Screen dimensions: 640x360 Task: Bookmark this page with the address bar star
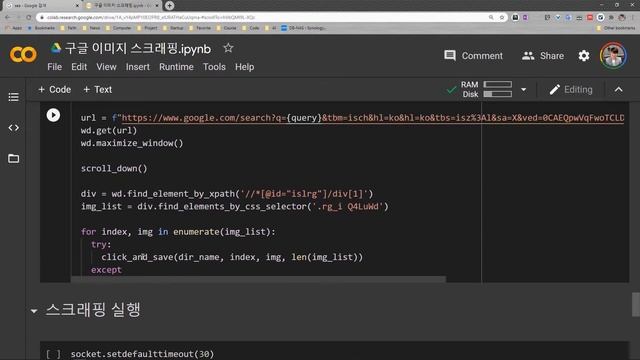click(x=502, y=17)
